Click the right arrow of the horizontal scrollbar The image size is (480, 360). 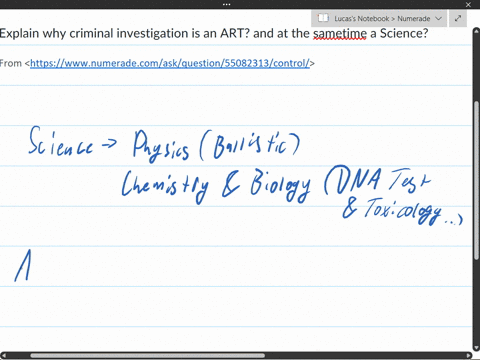tap(468, 355)
